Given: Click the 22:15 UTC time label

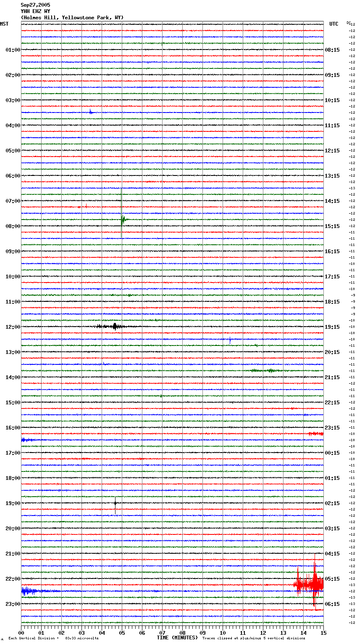Looking at the screenshot, I should tap(332, 403).
